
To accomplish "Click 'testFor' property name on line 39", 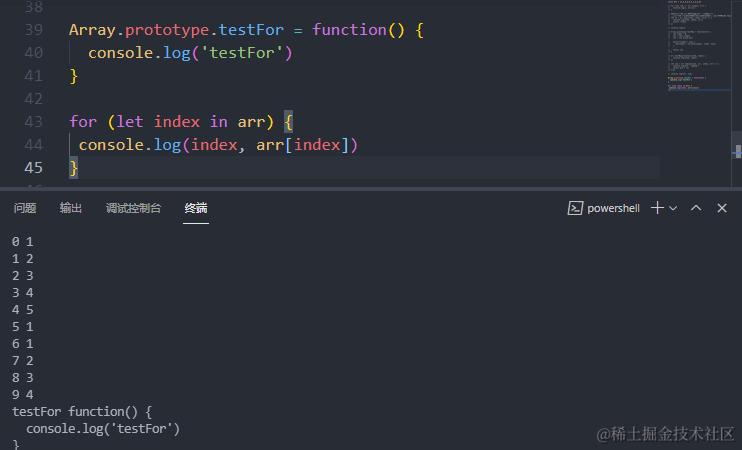I will pyautogui.click(x=251, y=30).
